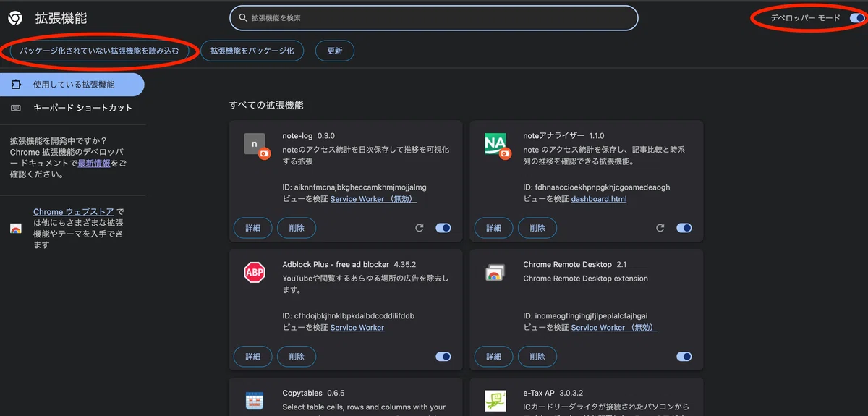The width and height of the screenshot is (868, 416).
Task: Click the note-log extension icon
Action: pyautogui.click(x=256, y=145)
